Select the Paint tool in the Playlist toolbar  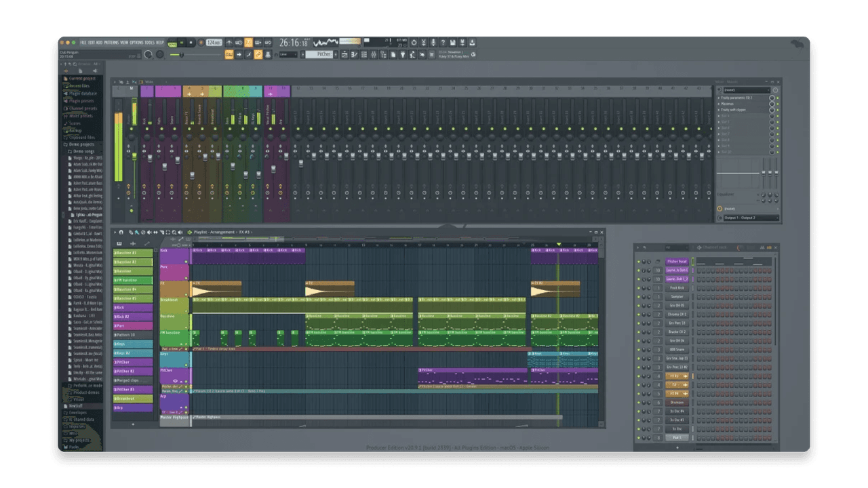(136, 232)
